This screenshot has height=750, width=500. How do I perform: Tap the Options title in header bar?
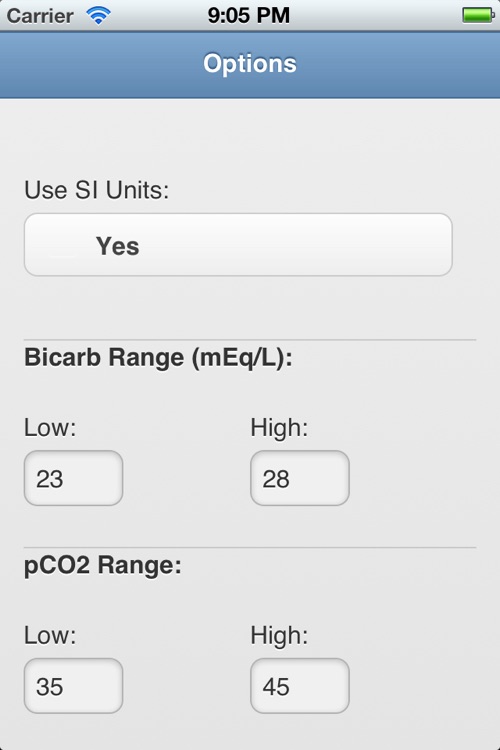[250, 64]
